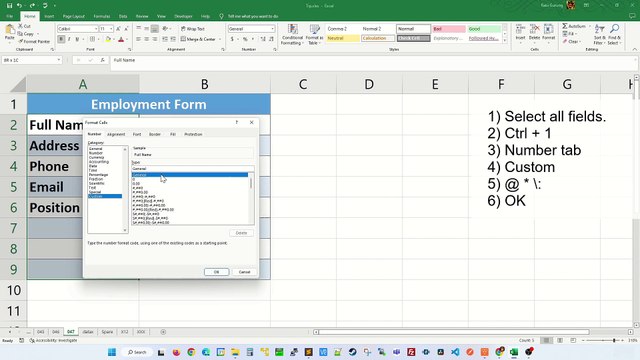Click the Insert Function fx icon

click(102, 60)
